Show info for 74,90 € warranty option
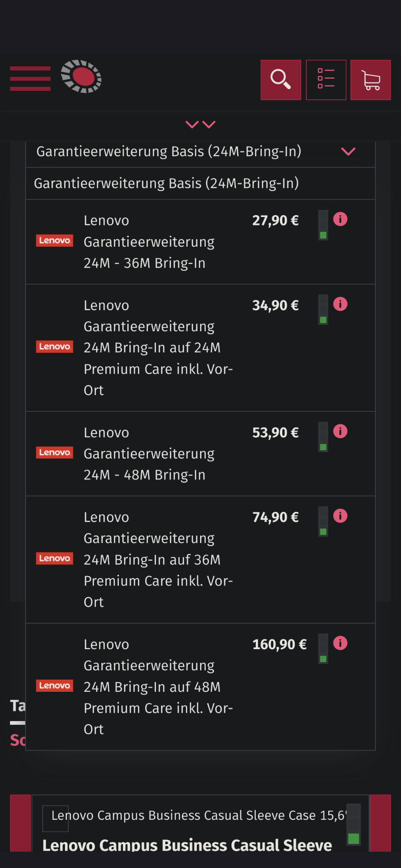 340,516
